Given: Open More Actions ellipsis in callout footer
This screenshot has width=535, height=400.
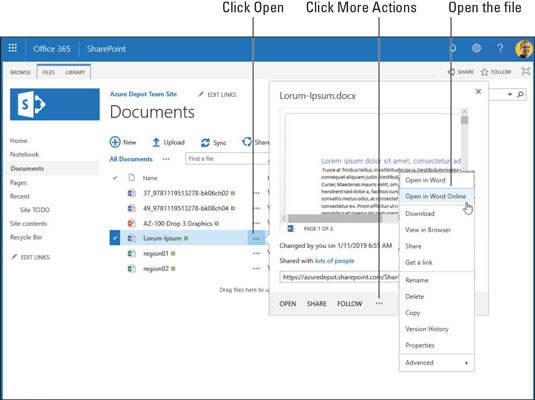Looking at the screenshot, I should pyautogui.click(x=379, y=303).
